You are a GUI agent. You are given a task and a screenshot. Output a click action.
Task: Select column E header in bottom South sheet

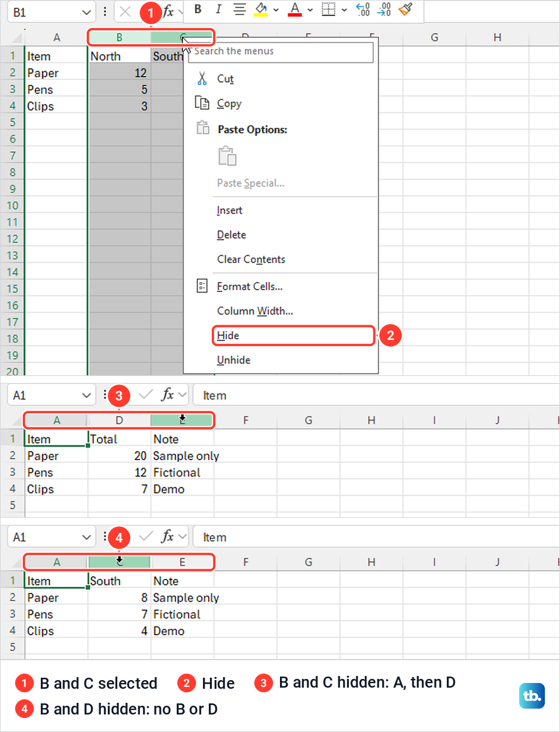coord(182,562)
